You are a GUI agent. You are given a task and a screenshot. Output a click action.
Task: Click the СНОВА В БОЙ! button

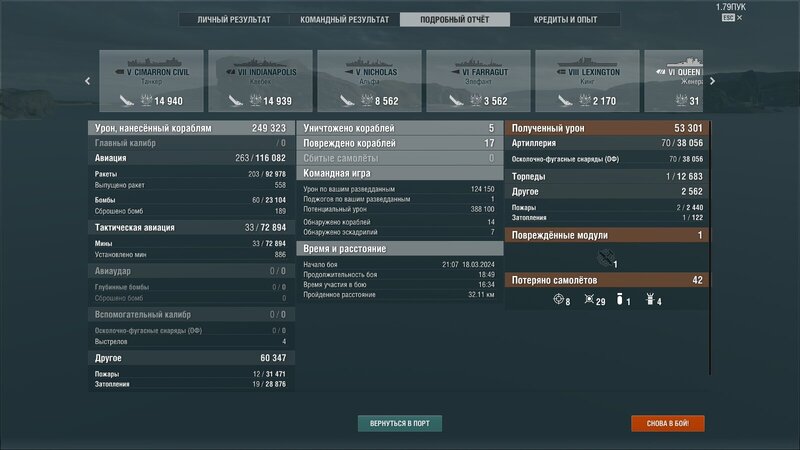tap(667, 423)
